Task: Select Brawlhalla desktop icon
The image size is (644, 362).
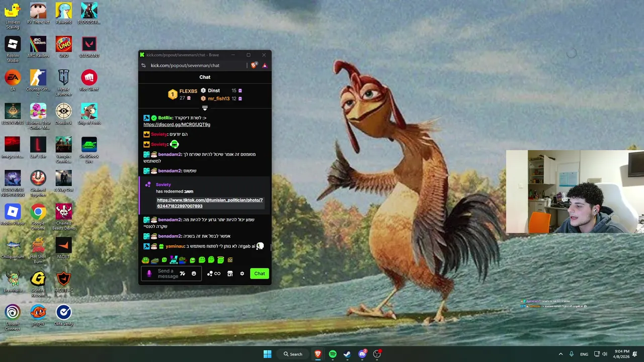Action: click(x=13, y=282)
